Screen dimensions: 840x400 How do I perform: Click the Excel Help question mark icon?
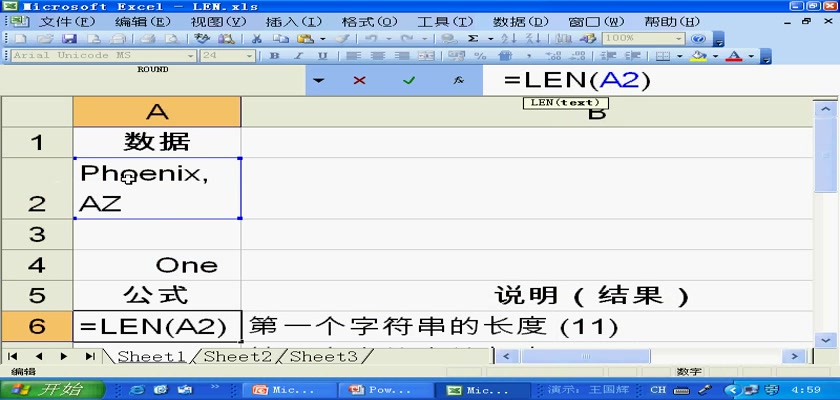(x=698, y=38)
